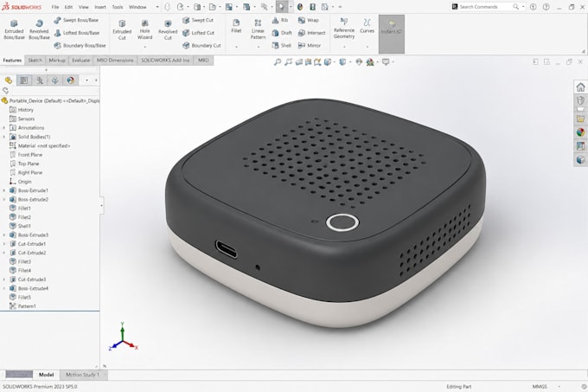Switch to the Motion Study 1 tab

click(83, 375)
